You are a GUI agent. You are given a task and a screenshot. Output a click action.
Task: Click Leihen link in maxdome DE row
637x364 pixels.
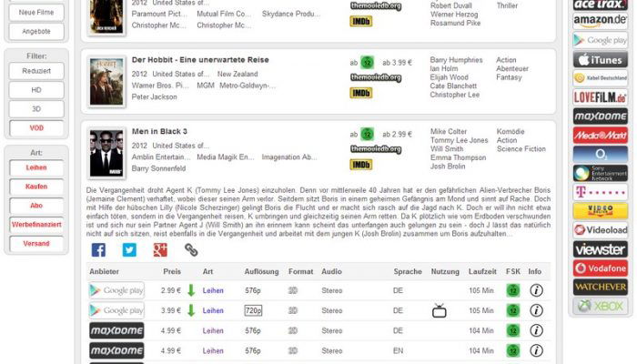pyautogui.click(x=213, y=330)
